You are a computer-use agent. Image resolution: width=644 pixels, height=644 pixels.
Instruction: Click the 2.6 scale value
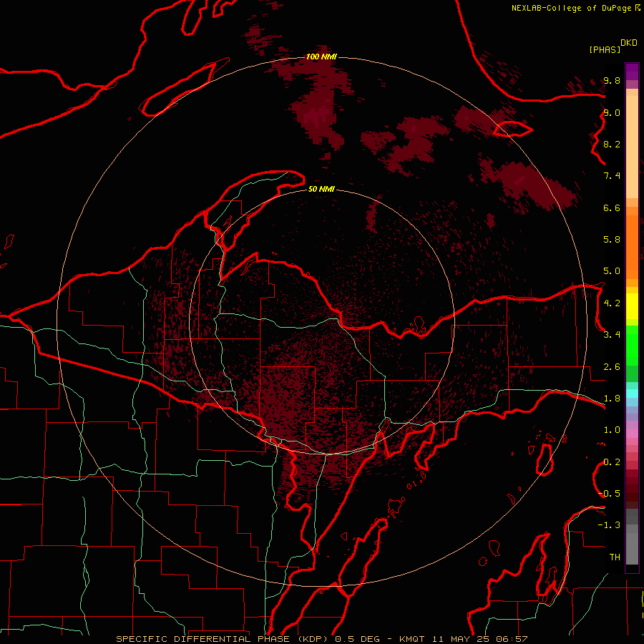coord(612,367)
